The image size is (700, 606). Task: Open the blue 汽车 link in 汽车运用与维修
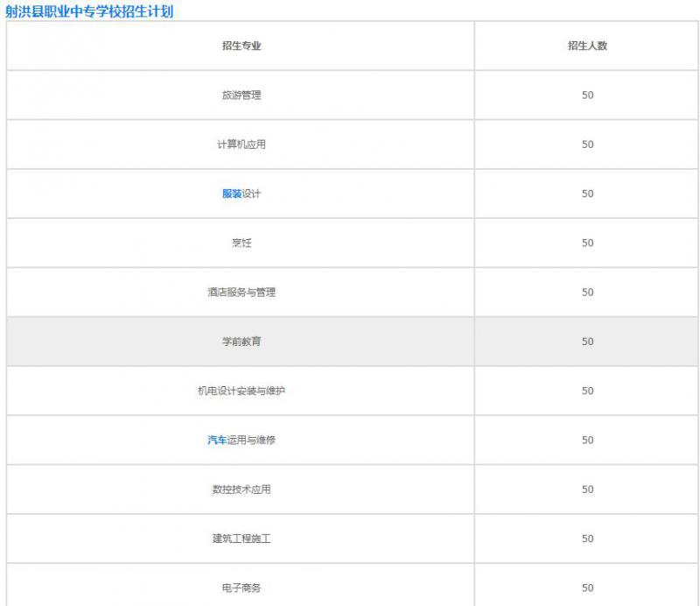click(217, 440)
